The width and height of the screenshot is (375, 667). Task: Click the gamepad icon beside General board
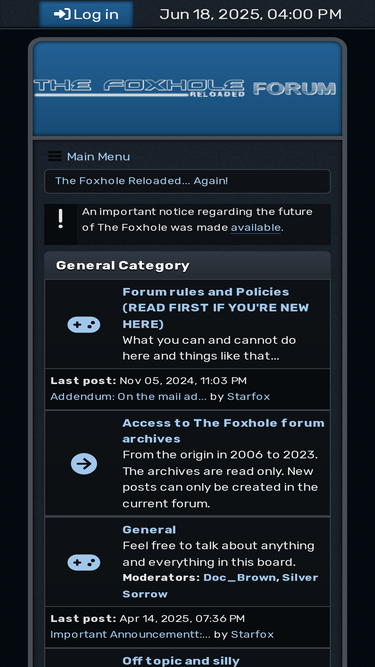pyautogui.click(x=84, y=562)
